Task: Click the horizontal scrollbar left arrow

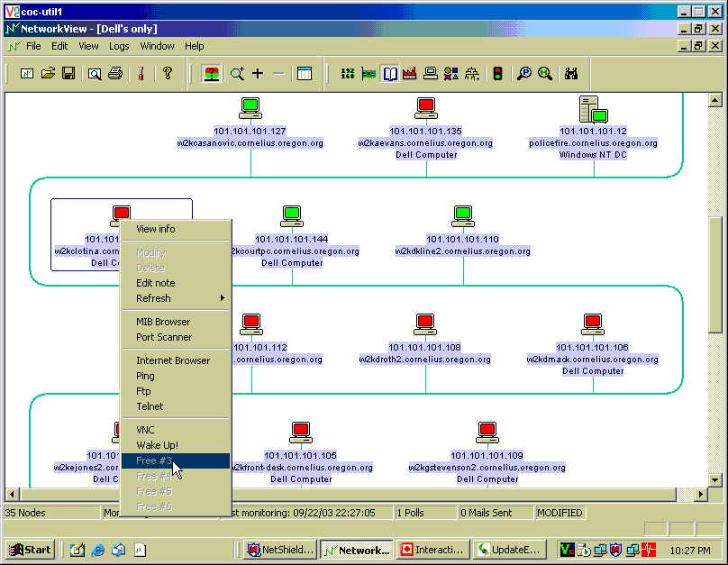Action: coord(12,495)
